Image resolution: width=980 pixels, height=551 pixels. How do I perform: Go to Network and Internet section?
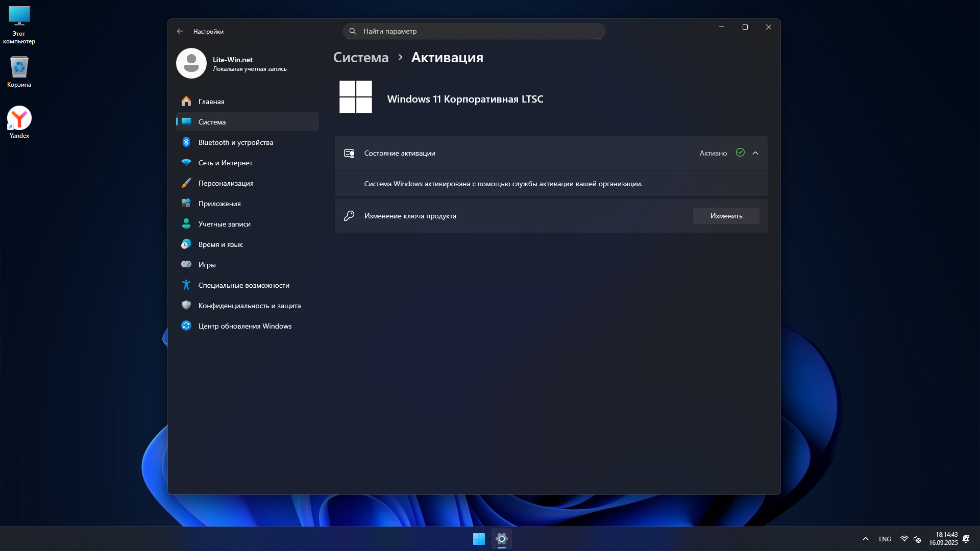225,163
